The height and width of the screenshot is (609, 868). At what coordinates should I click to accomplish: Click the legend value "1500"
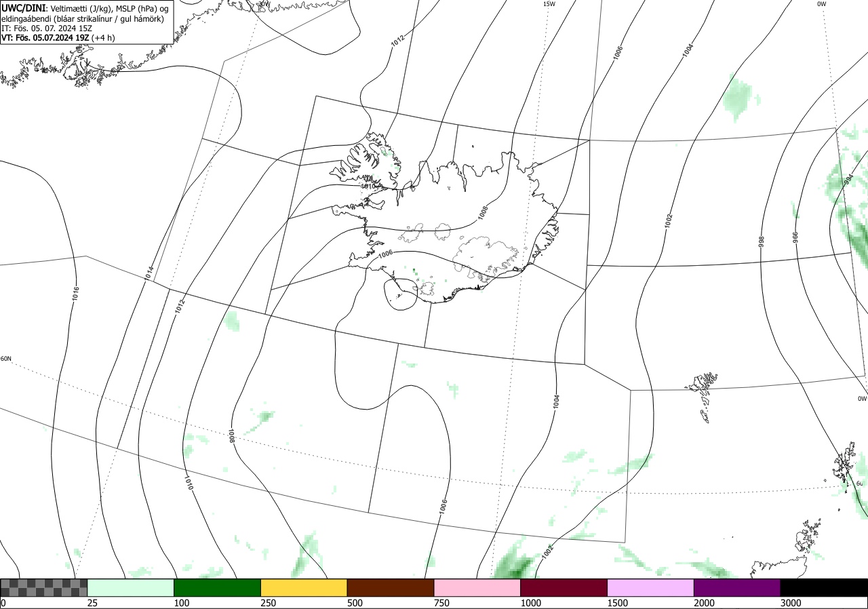coord(618,603)
